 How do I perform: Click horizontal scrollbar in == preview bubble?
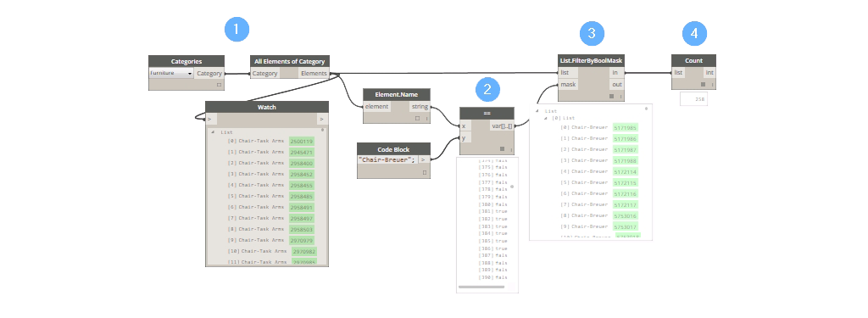pyautogui.click(x=481, y=287)
